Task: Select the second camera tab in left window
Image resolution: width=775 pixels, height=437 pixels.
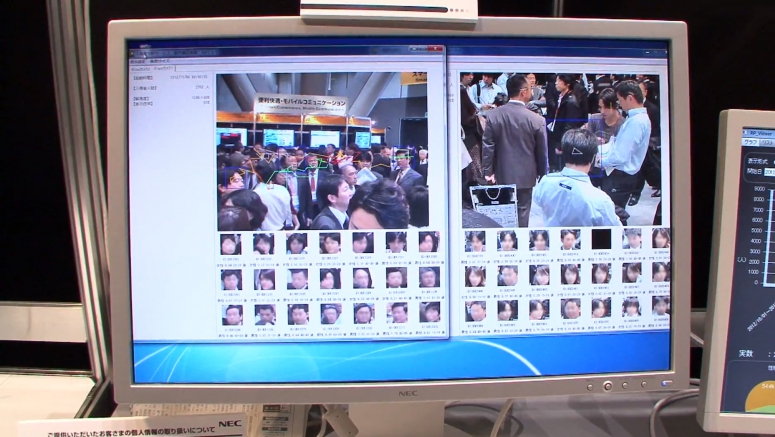Action: tap(163, 68)
